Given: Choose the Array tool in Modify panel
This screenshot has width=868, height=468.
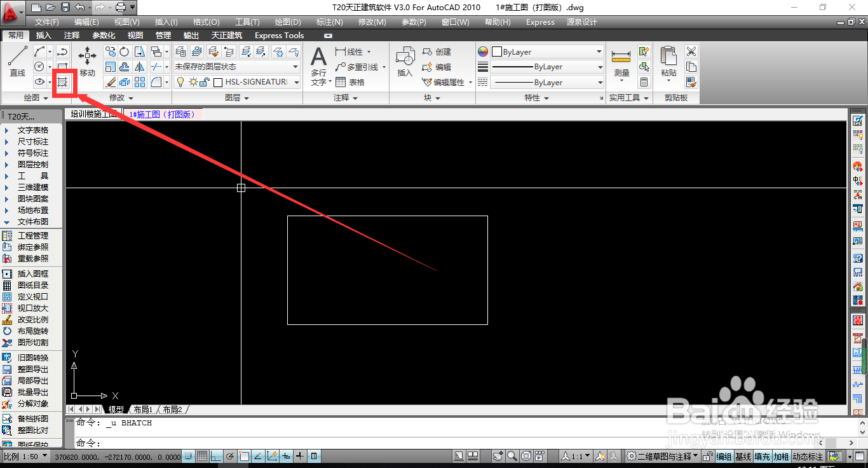Looking at the screenshot, I should pos(140,82).
